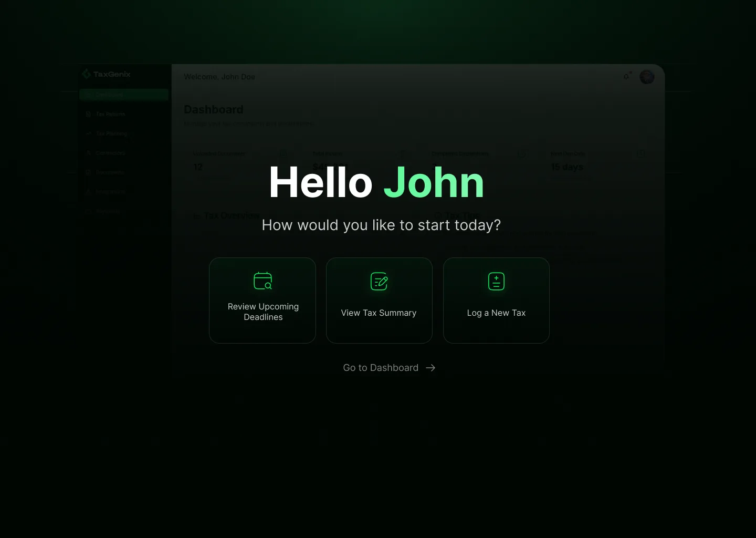Select the Log a New Tax card
This screenshot has height=538, width=756.
click(496, 301)
